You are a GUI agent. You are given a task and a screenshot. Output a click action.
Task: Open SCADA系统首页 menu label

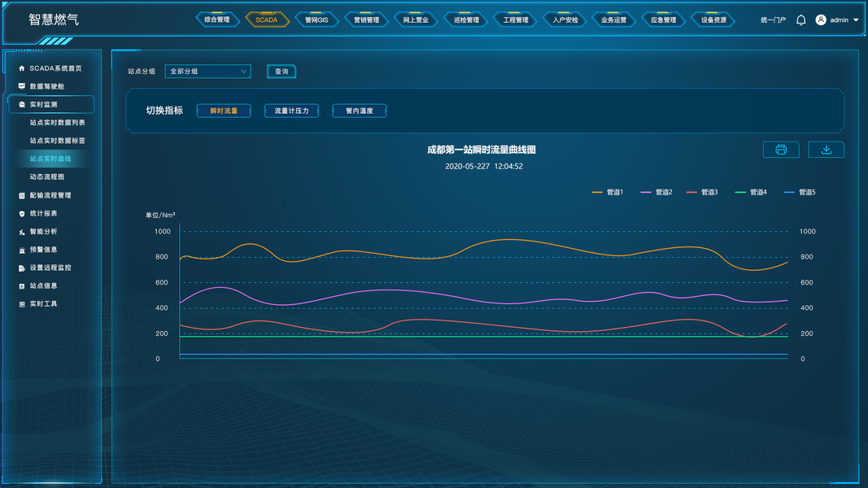pos(56,68)
